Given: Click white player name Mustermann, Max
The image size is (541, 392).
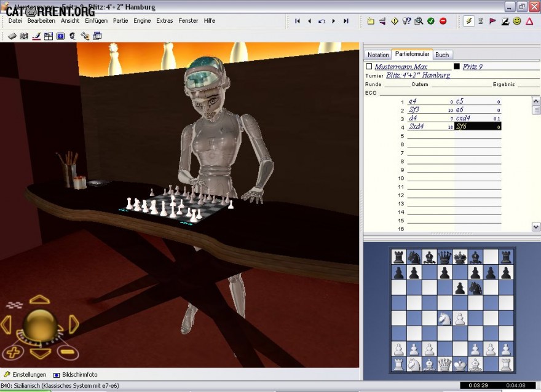Looking at the screenshot, I should (x=401, y=66).
